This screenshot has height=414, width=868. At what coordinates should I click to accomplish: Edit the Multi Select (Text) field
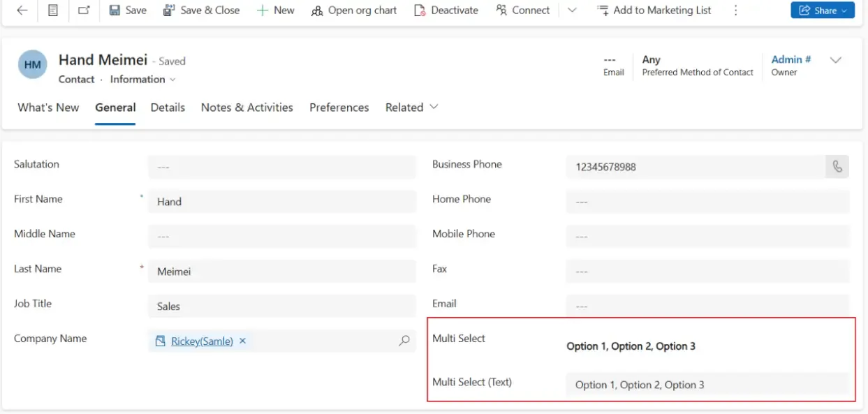(708, 385)
